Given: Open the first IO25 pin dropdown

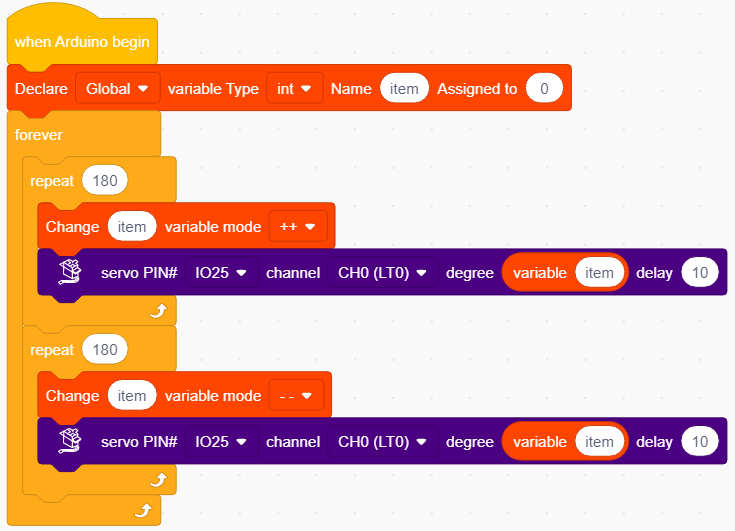Looking at the screenshot, I should tap(221, 272).
